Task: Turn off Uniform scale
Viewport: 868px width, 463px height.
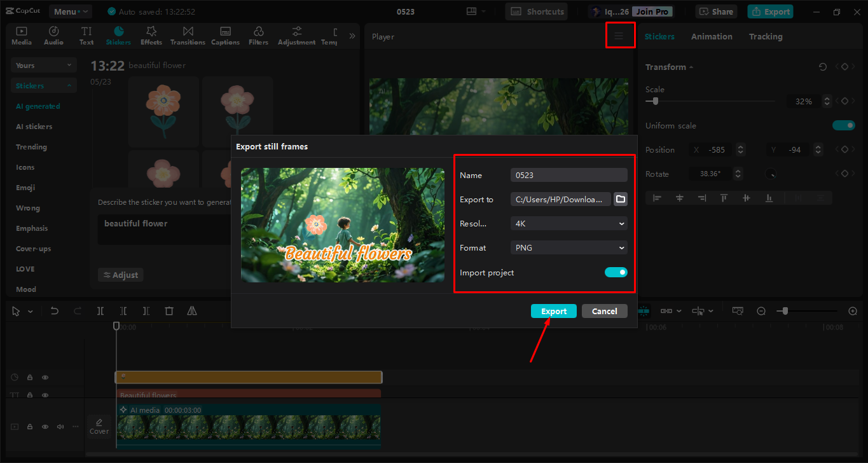Action: point(843,125)
